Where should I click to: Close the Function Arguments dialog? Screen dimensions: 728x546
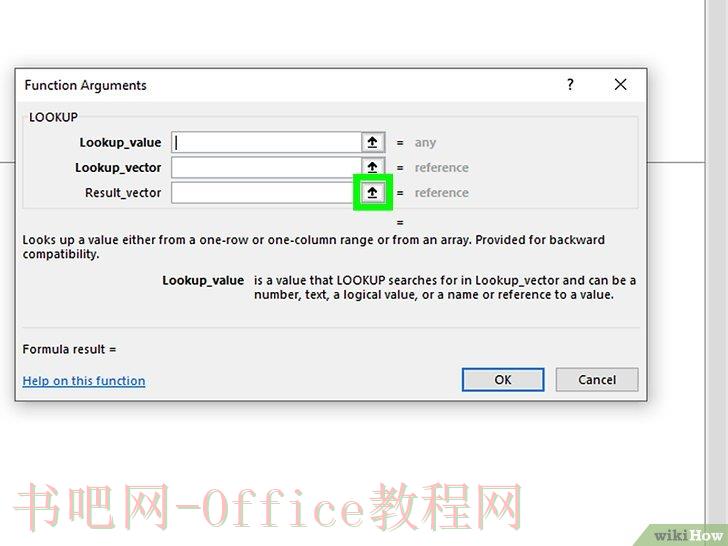click(x=620, y=84)
